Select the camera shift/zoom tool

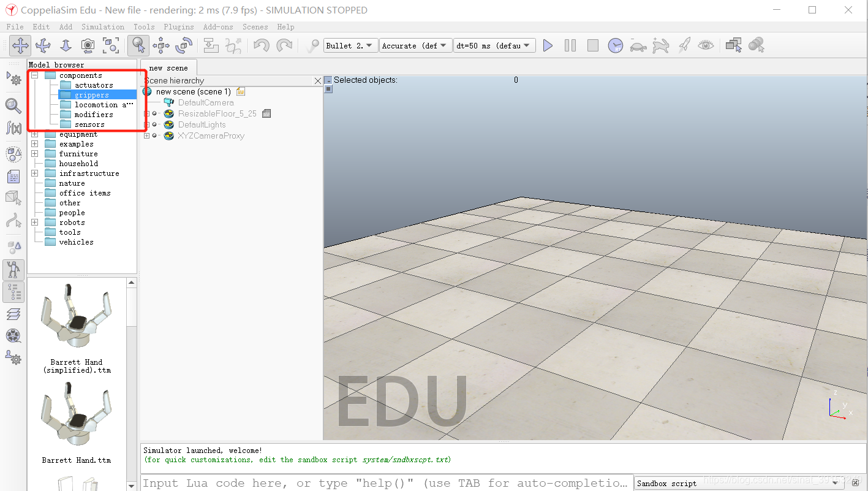[x=66, y=45]
